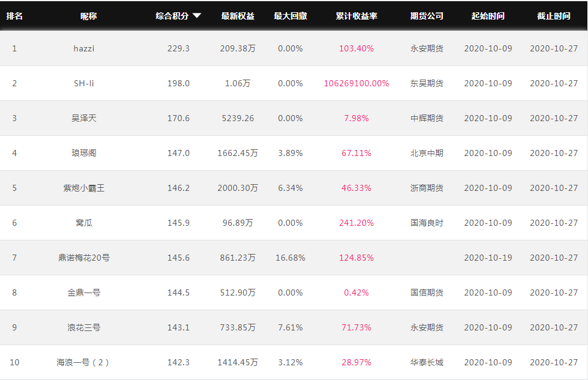Select the 142.3 score cell
The height and width of the screenshot is (380, 588).
(179, 362)
